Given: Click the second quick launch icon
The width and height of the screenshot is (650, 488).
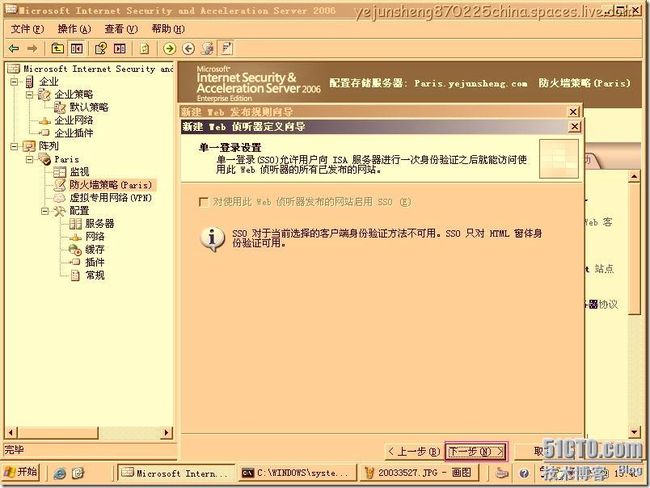Looking at the screenshot, I should point(78,473).
